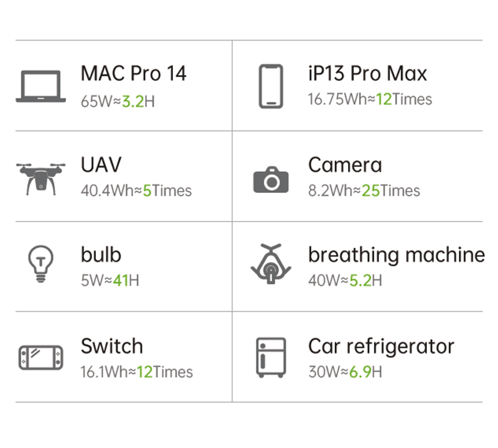Select the bulb label
The image size is (498, 448).
pos(101,255)
